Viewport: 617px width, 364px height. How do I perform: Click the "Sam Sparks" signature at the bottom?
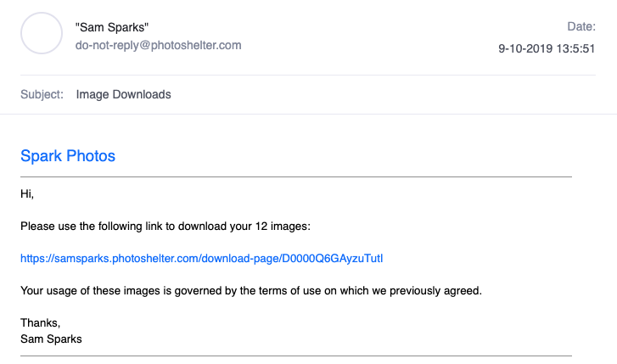click(x=51, y=339)
